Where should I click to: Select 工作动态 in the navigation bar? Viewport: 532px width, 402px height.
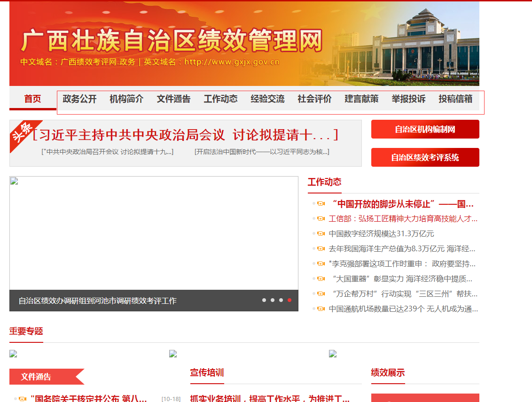220,99
